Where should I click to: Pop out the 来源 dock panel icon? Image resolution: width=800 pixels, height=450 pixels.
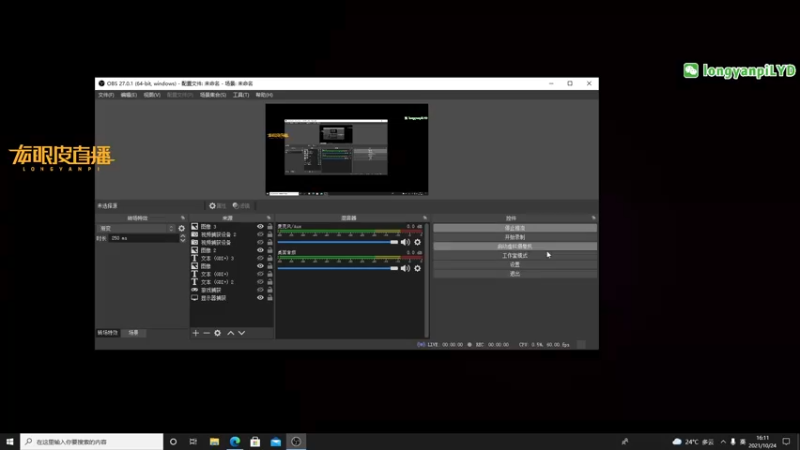click(269, 218)
